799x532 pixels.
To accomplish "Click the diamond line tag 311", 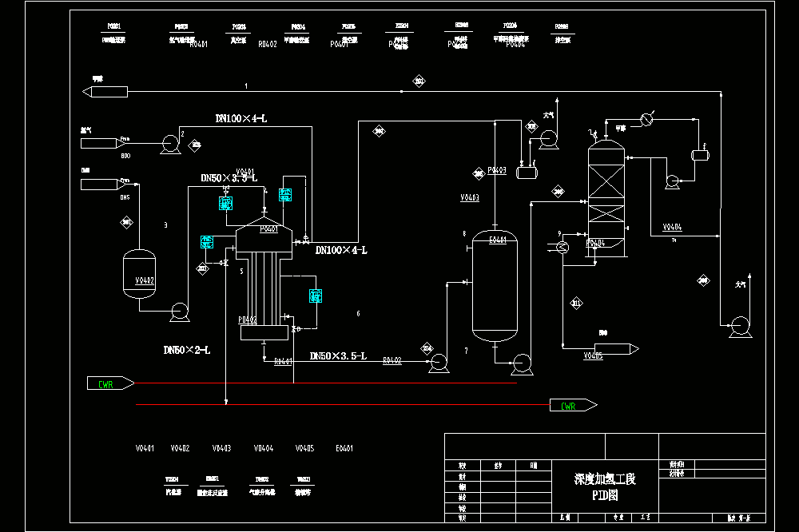I will (x=576, y=304).
